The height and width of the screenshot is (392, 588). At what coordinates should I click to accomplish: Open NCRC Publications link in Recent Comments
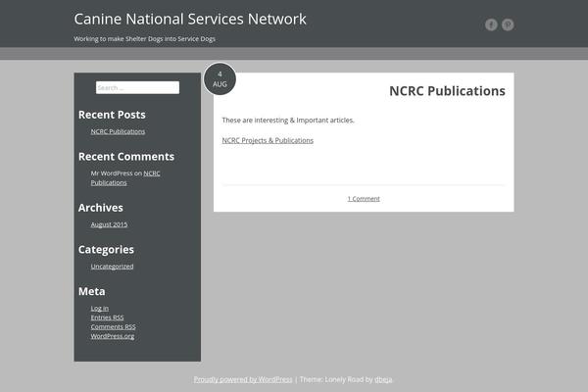pyautogui.click(x=125, y=177)
